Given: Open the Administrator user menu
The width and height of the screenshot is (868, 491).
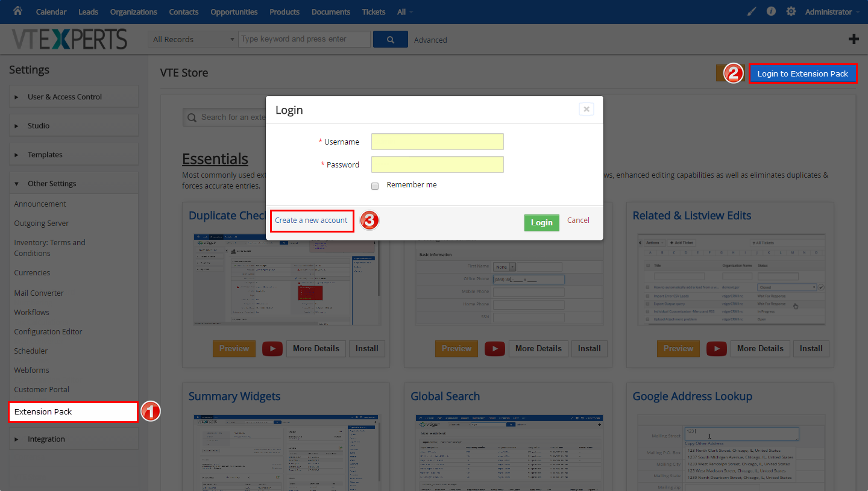Looking at the screenshot, I should point(832,11).
